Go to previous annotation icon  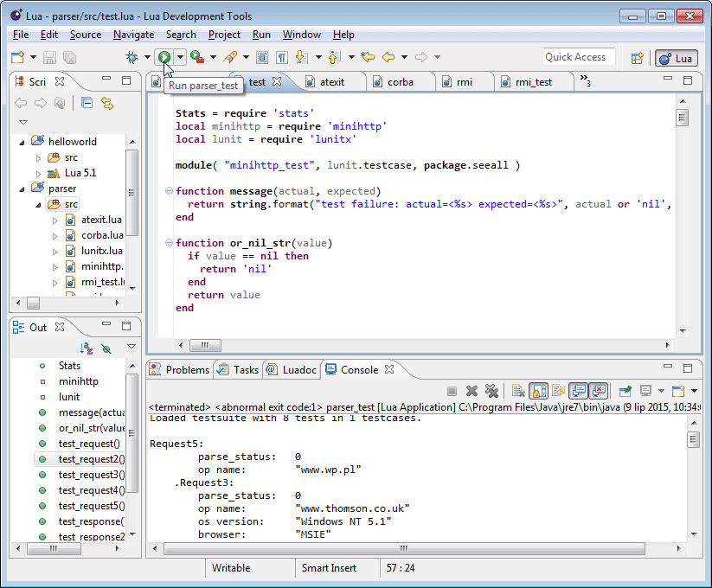pos(334,57)
